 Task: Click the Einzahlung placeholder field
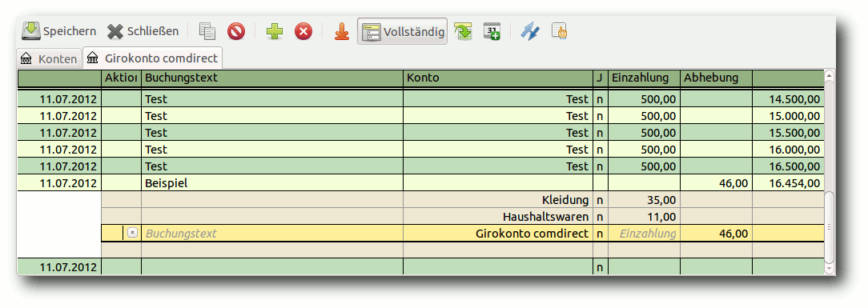click(x=644, y=234)
